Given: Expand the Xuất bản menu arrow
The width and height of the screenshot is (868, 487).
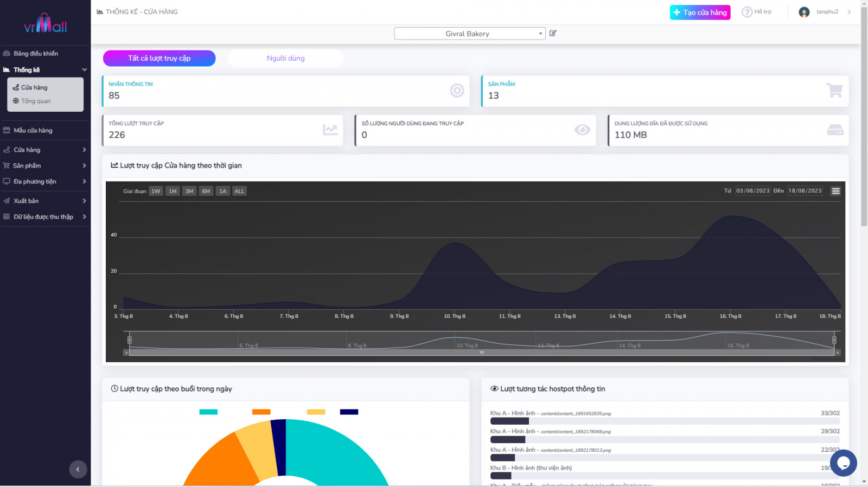Looking at the screenshot, I should pyautogui.click(x=84, y=201).
